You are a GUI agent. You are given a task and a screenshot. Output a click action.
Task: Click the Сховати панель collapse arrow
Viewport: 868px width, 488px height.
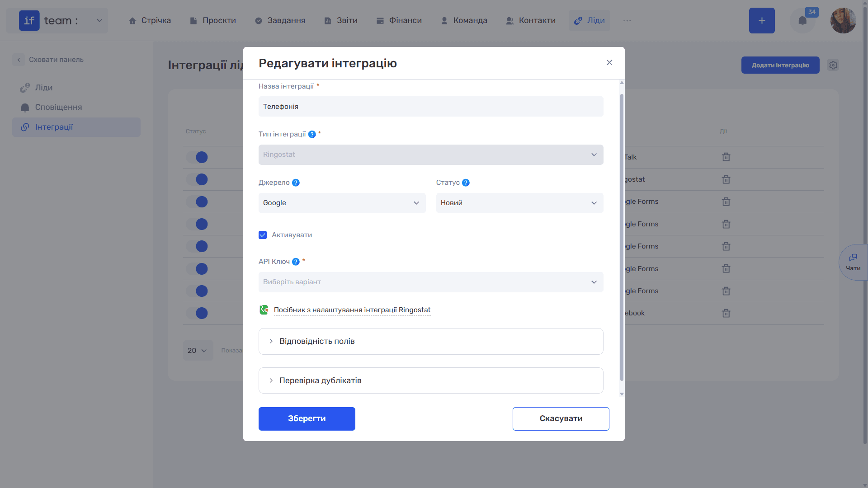tap(19, 60)
